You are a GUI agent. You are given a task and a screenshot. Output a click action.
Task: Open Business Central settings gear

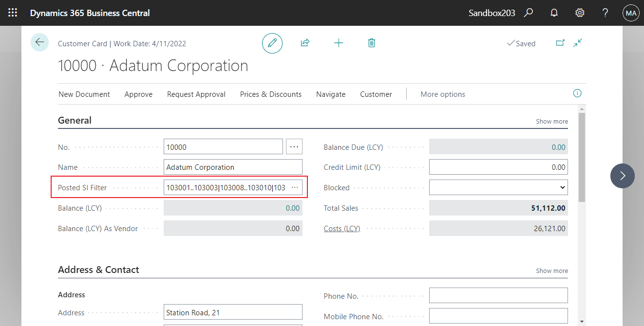coord(579,13)
